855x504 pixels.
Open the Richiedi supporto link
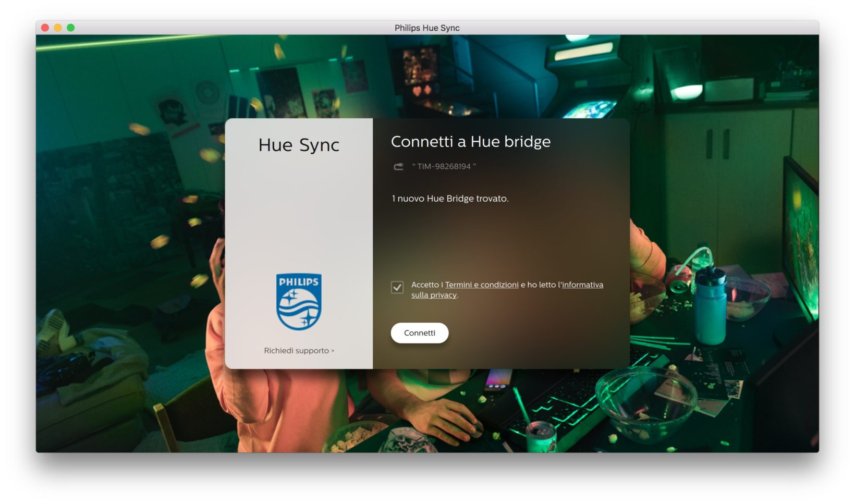click(299, 351)
